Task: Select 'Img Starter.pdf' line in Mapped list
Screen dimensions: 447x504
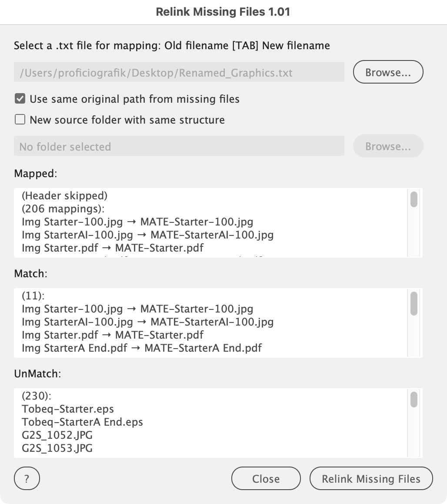Action: [113, 248]
